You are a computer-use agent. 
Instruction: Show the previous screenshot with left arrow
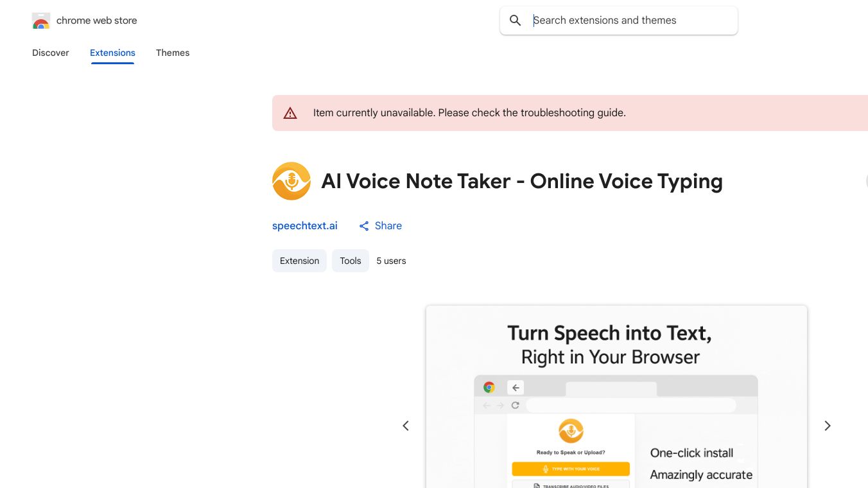coord(406,426)
